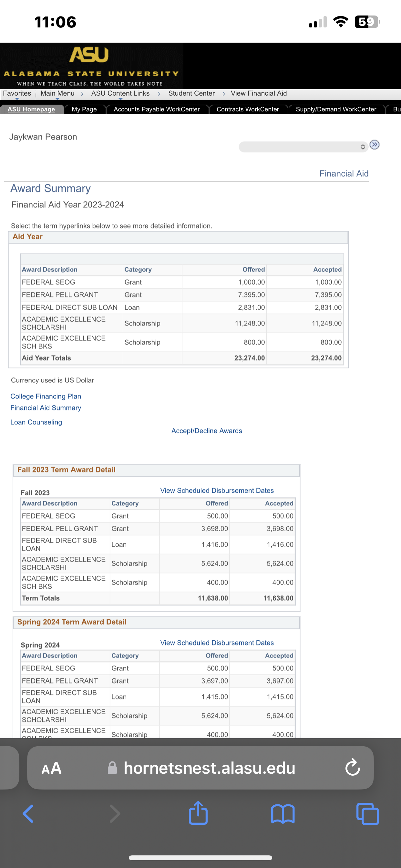Click the Accept/Decline Awards link
The height and width of the screenshot is (868, 401).
click(x=207, y=431)
